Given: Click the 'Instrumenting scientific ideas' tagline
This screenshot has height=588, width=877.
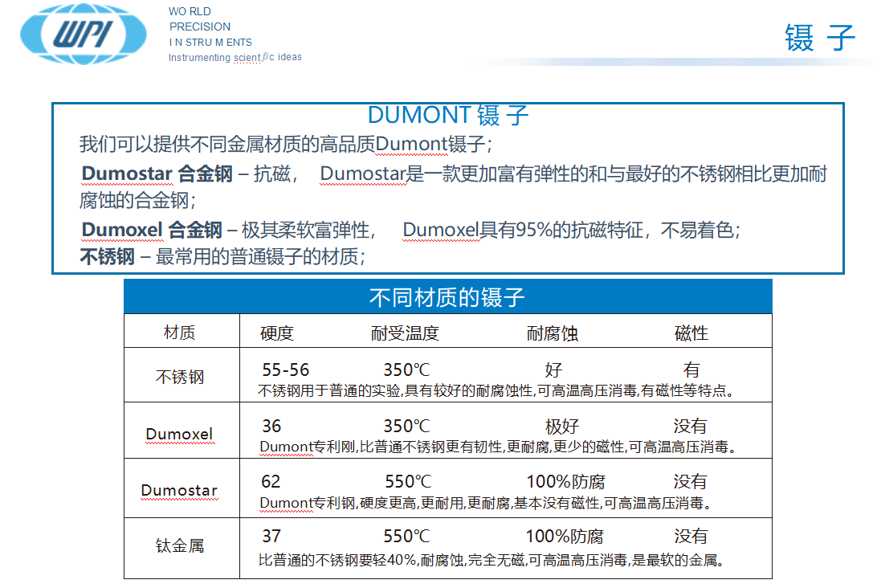Looking at the screenshot, I should pyautogui.click(x=235, y=57).
